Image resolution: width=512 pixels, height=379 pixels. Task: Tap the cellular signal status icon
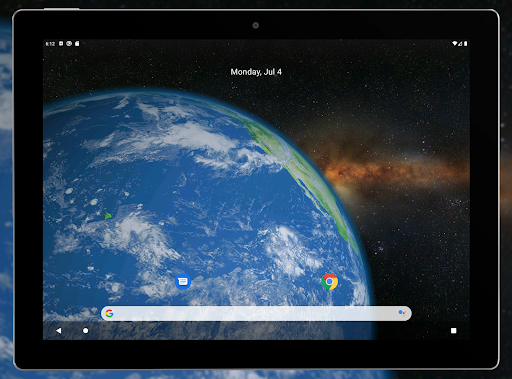coord(460,43)
